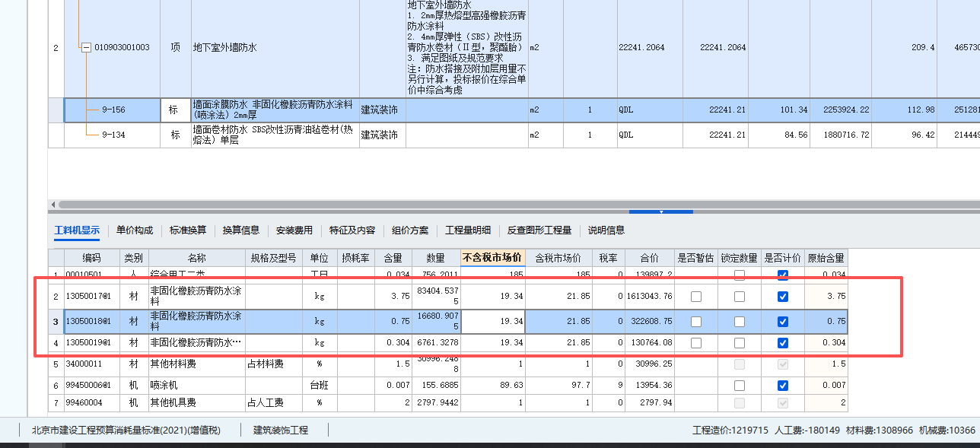This screenshot has height=448, width=980.
Task: Click 工程造价:1219715 in status bar
Action: (730, 431)
